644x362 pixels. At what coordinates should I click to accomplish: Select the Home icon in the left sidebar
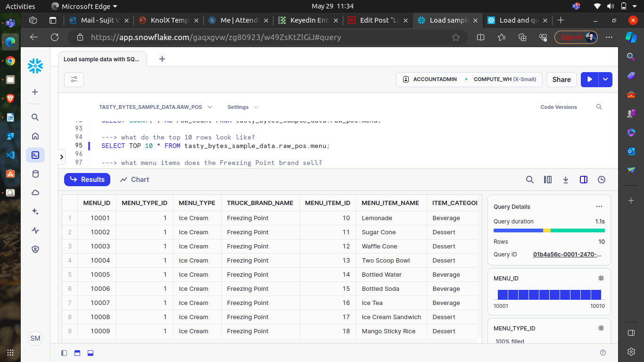coord(35,136)
